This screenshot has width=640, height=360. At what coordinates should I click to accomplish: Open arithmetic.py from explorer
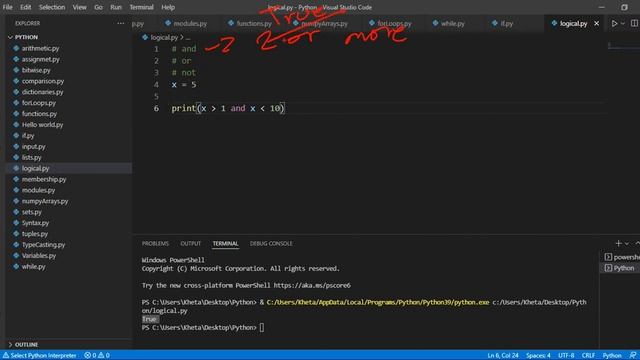click(x=40, y=48)
